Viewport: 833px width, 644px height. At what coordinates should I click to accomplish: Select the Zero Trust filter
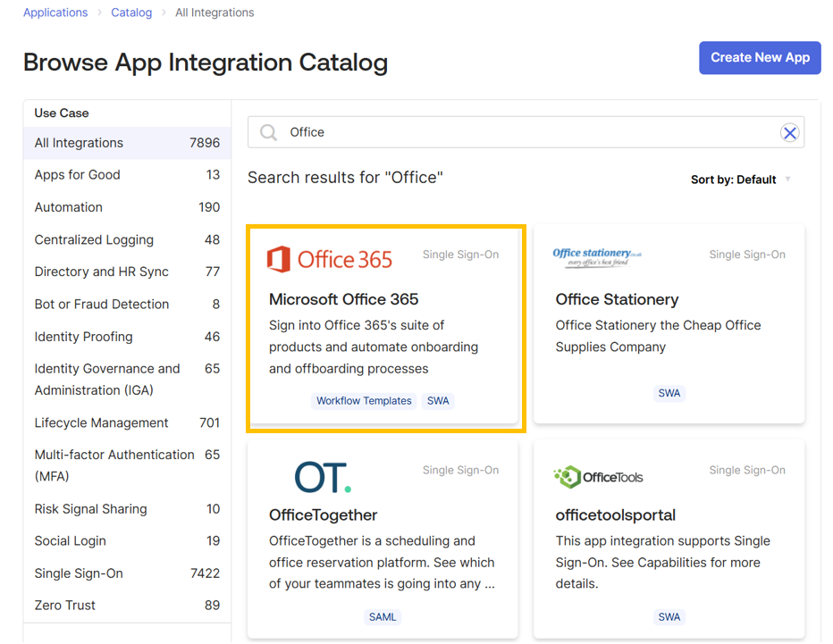tap(127, 606)
